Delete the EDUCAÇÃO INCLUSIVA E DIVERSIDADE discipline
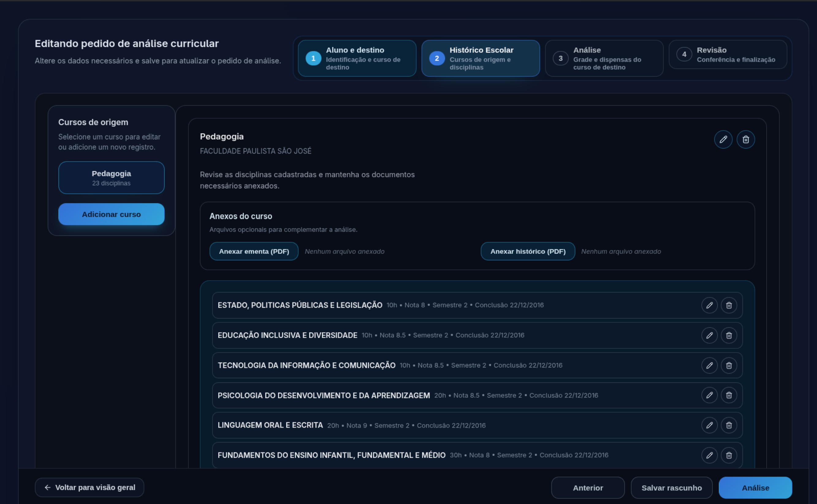Screen dimensions: 817x504 click(x=729, y=335)
